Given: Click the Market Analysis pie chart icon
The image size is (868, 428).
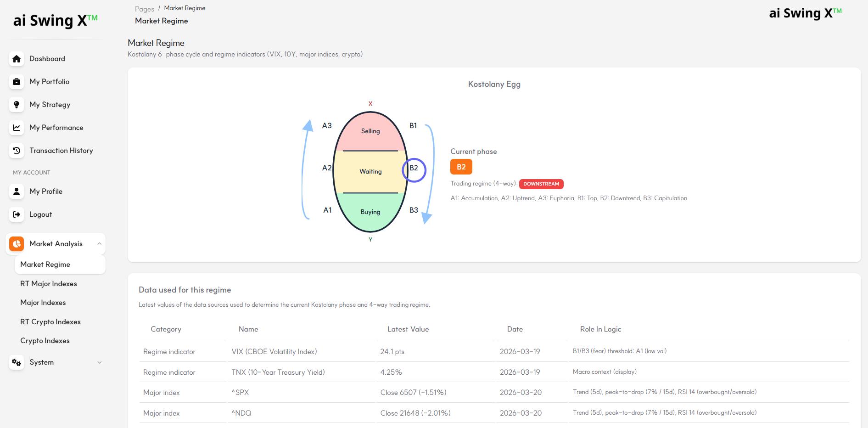Looking at the screenshot, I should click(17, 244).
